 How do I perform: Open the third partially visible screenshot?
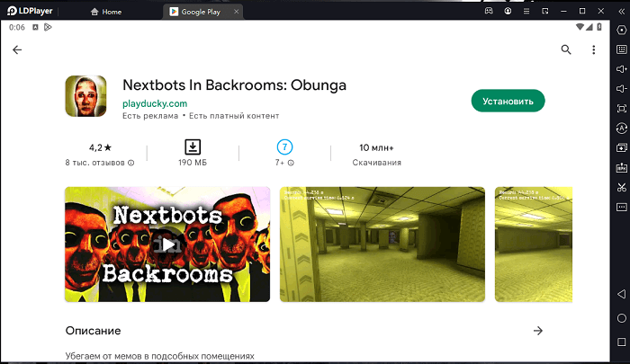point(533,244)
